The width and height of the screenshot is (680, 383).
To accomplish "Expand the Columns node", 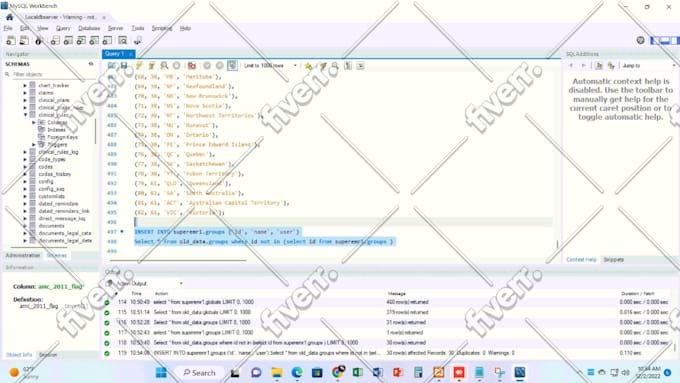I will point(33,122).
